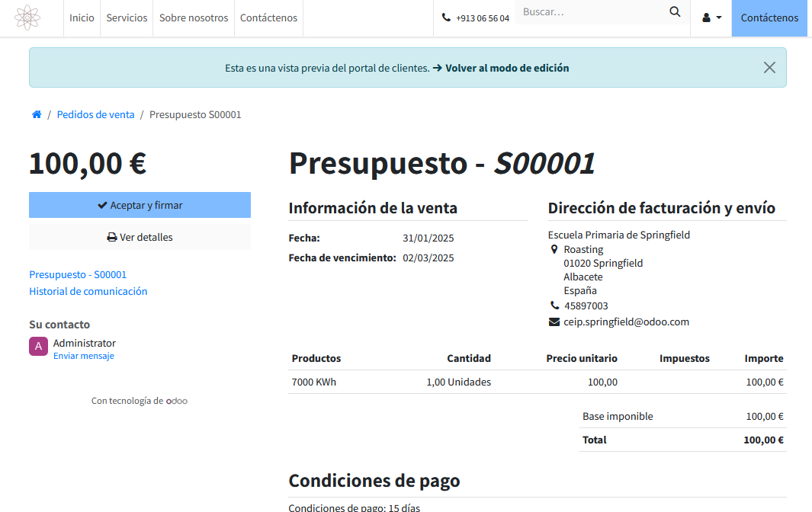Click the Odoo logo at the bottom left

(x=176, y=400)
